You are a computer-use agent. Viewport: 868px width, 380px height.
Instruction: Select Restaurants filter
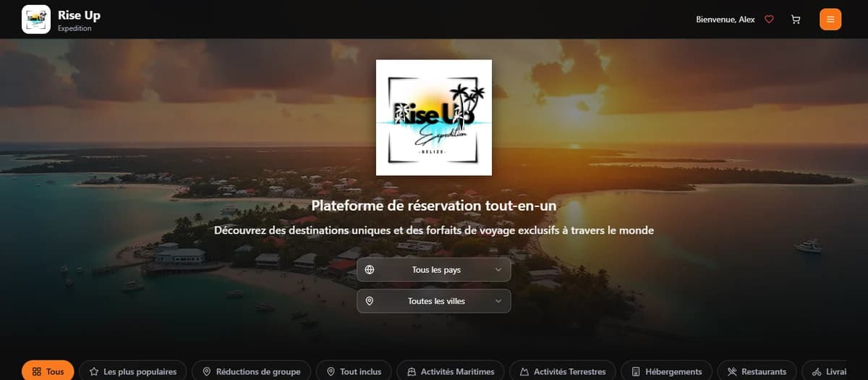[757, 371]
